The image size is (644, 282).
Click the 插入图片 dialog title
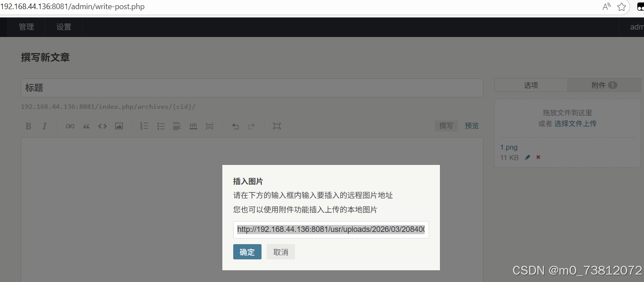click(x=248, y=181)
